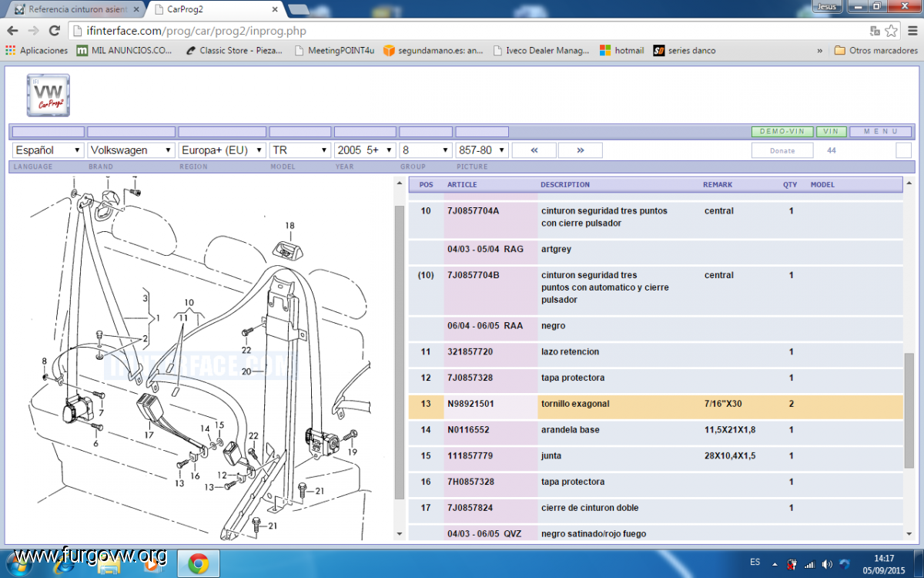Screen dimensions: 924x578
Task: Open the brand dropdown showing Volkswagen
Action: pyautogui.click(x=131, y=150)
